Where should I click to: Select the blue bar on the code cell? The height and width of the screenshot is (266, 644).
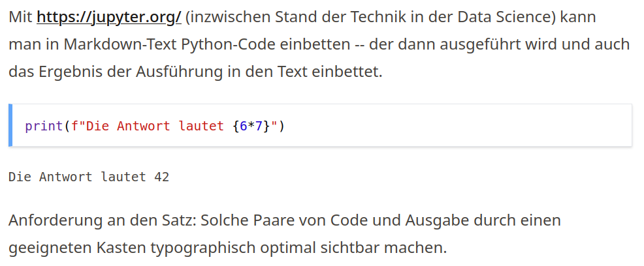(10, 125)
